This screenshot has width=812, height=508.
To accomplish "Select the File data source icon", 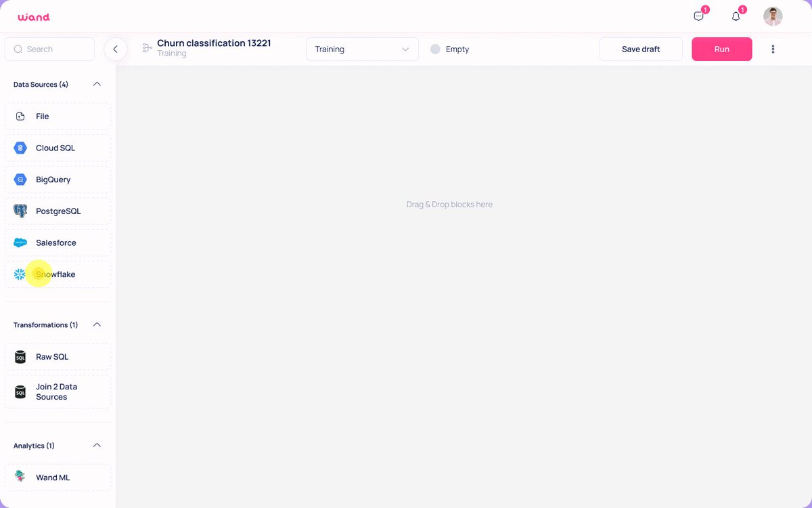I will coord(20,117).
